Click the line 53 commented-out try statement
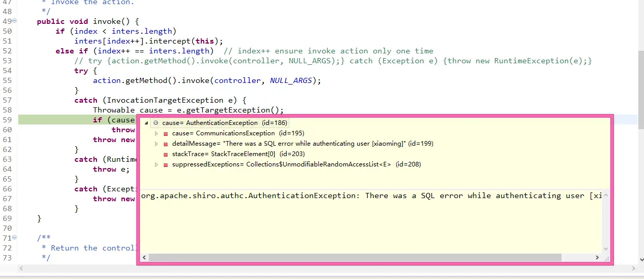The width and height of the screenshot is (644, 279). [333, 61]
